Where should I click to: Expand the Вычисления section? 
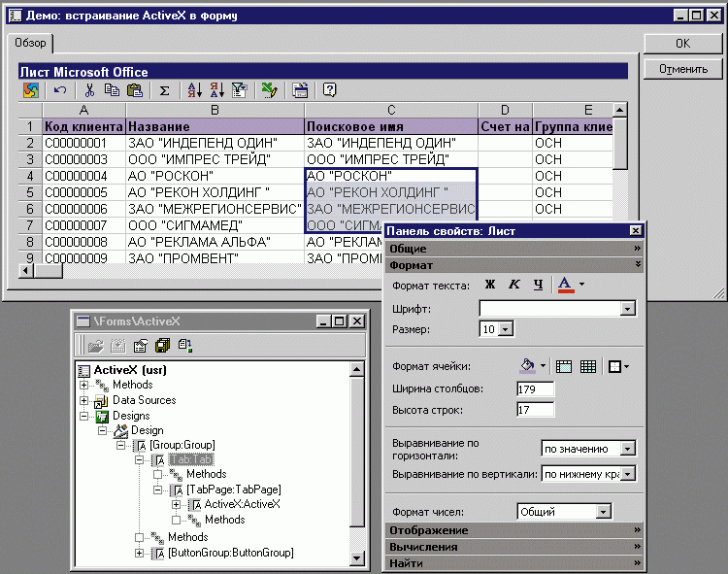(513, 547)
